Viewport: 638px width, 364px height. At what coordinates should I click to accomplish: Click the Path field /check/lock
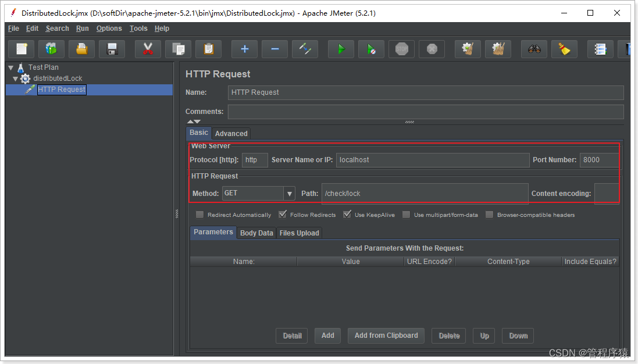[425, 194]
